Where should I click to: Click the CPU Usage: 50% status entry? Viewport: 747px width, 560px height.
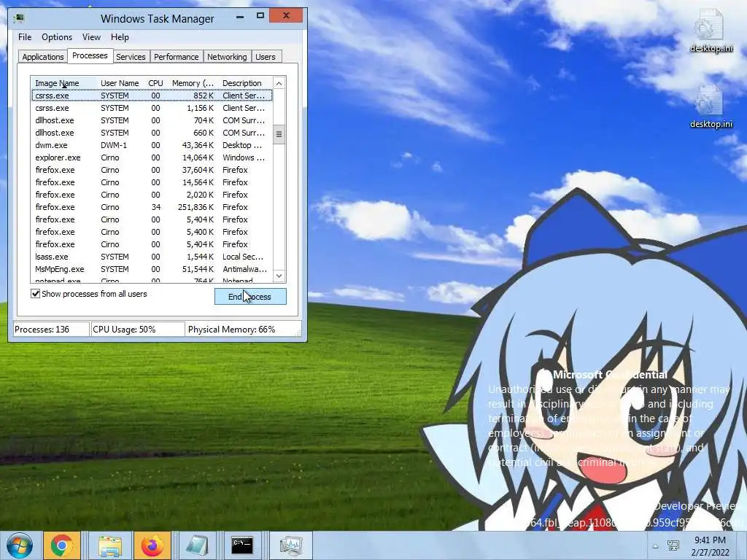tap(138, 330)
